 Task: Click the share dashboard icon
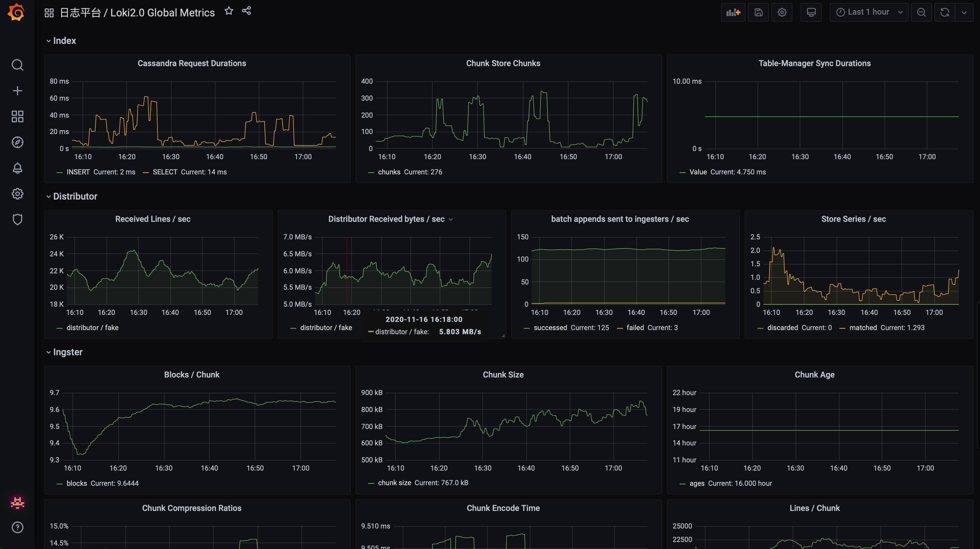246,11
